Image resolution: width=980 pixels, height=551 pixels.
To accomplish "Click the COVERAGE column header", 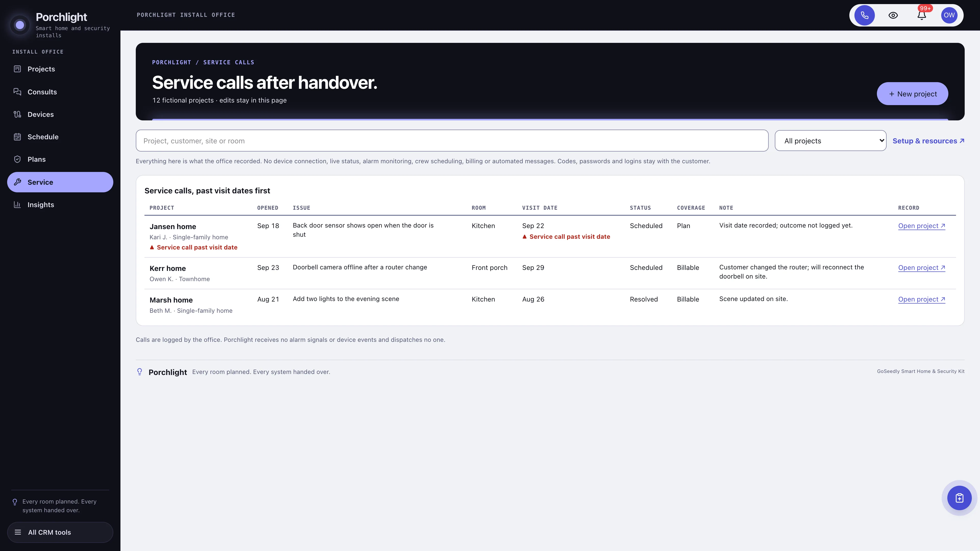I will (x=691, y=208).
